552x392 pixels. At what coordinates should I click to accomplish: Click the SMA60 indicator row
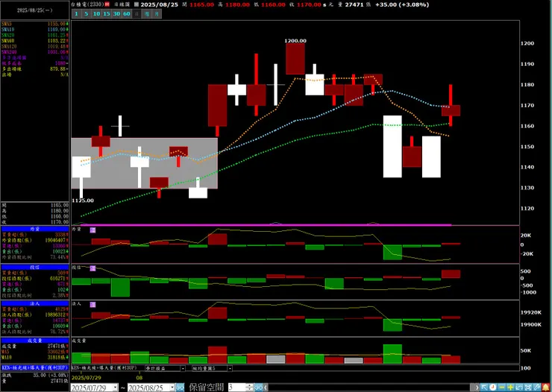click(35, 41)
